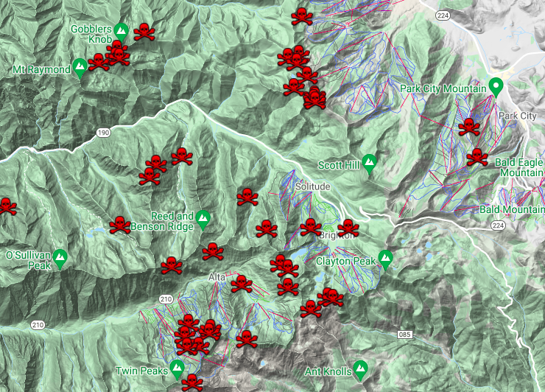
Task: Click the route 190 highway shield
Action: tap(102, 133)
